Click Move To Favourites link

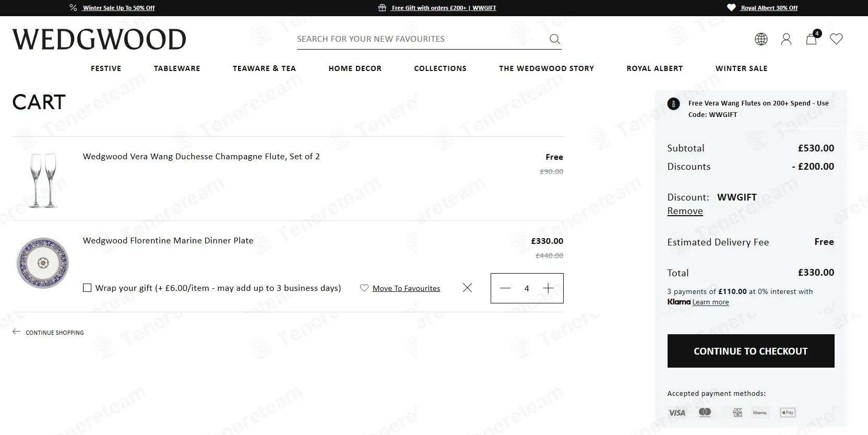[x=406, y=288]
